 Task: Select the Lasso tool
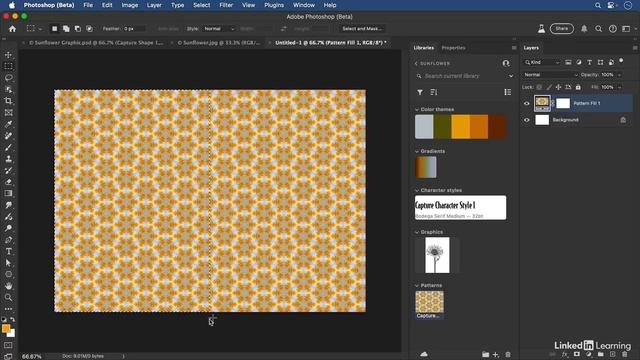(8, 78)
